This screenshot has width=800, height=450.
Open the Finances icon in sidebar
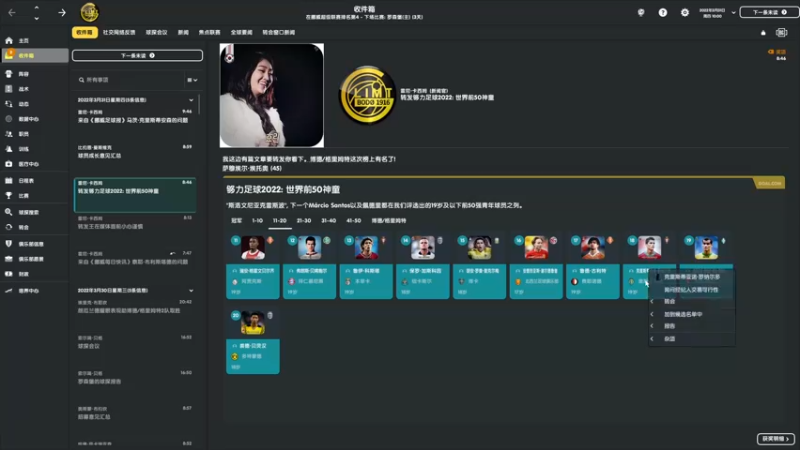(9, 274)
